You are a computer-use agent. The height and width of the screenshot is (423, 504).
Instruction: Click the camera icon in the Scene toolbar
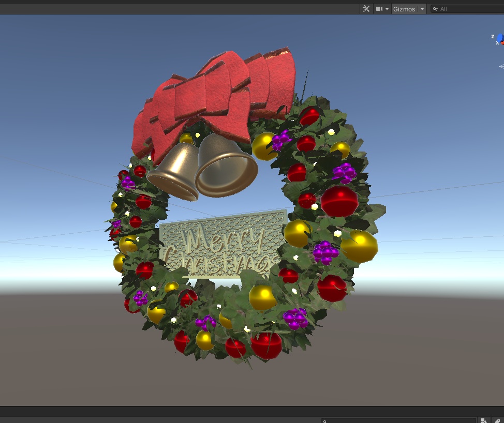pos(379,8)
